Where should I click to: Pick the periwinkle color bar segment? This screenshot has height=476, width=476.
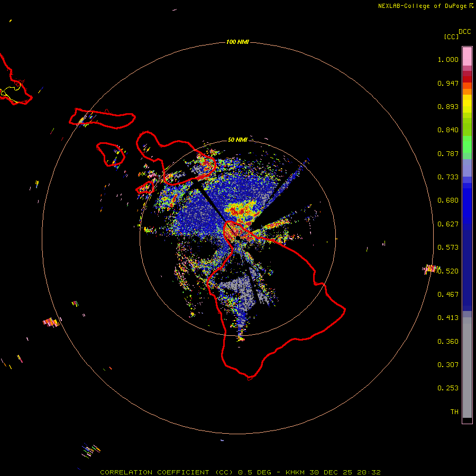coord(467,168)
